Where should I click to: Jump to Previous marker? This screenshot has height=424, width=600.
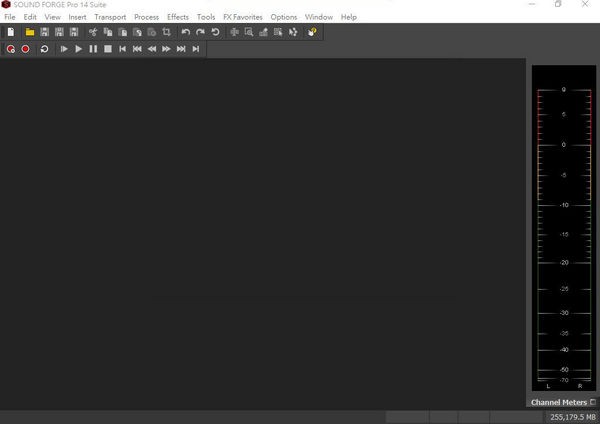[x=137, y=49]
